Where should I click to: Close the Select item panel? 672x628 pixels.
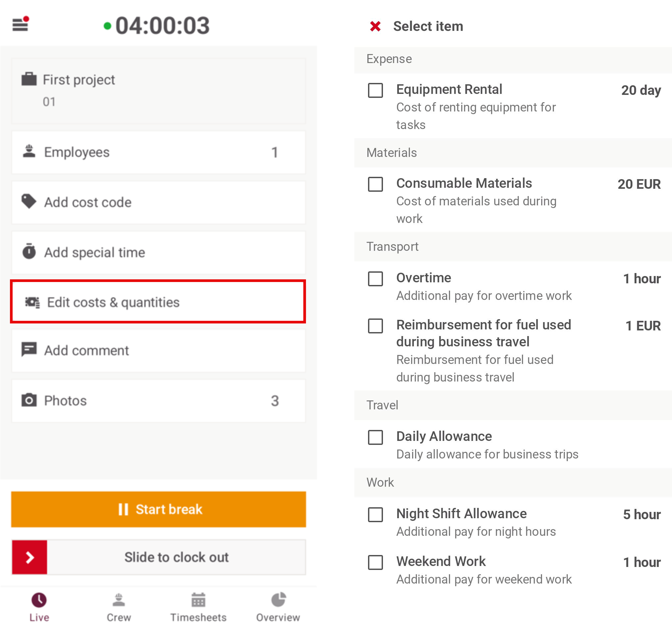pyautogui.click(x=375, y=26)
